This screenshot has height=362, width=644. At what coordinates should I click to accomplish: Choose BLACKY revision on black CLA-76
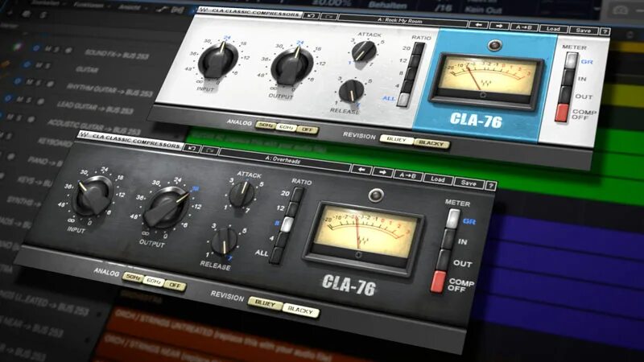[300, 311]
